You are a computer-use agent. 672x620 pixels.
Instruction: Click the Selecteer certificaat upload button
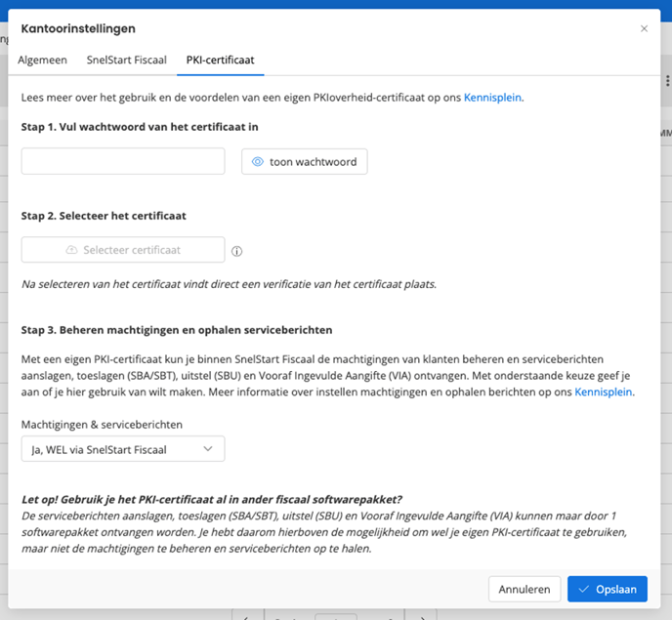click(123, 250)
